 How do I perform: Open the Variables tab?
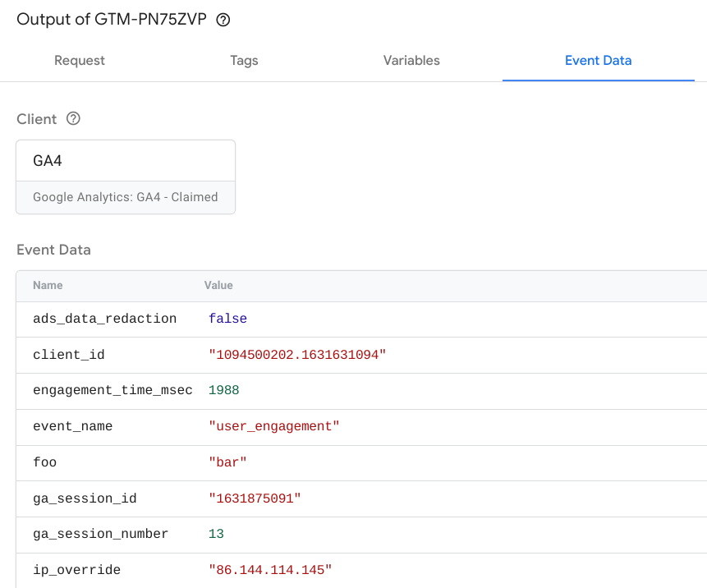click(411, 60)
